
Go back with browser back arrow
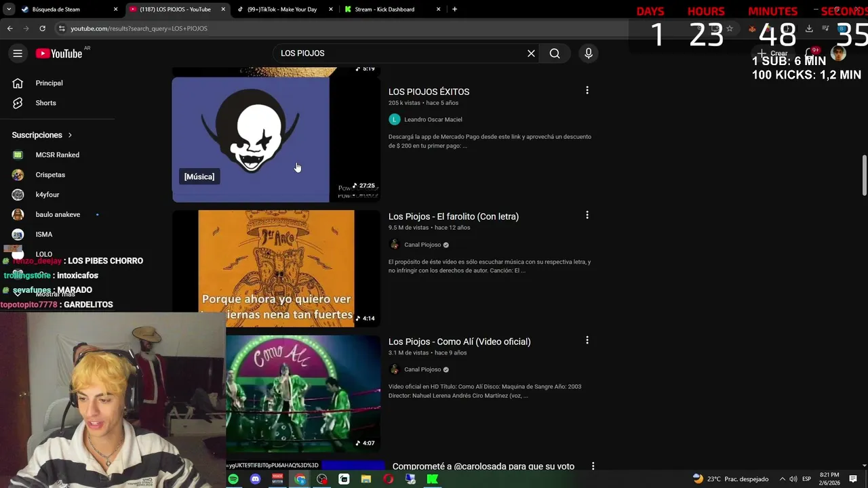tap(9, 28)
